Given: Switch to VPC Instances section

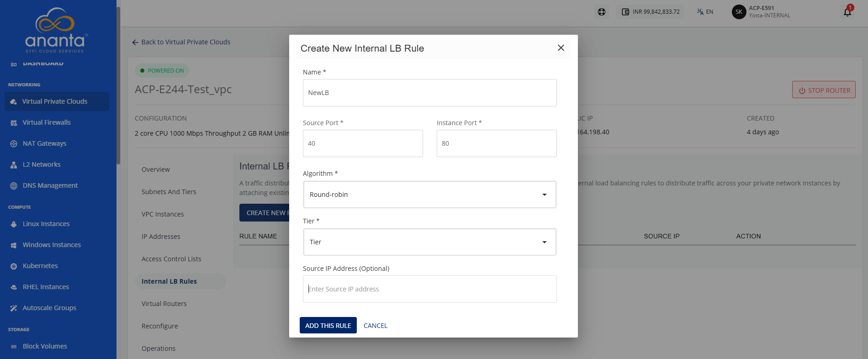Looking at the screenshot, I should (x=163, y=214).
